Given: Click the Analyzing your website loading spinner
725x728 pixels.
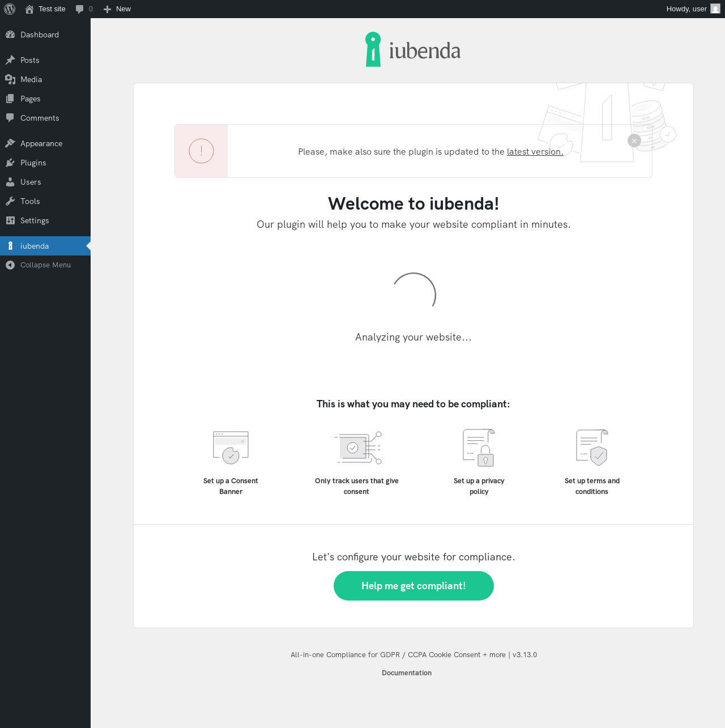Looking at the screenshot, I should (x=414, y=295).
